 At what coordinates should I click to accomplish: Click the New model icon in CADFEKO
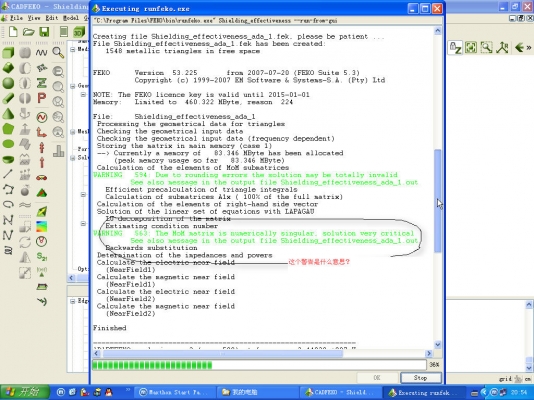(13, 32)
